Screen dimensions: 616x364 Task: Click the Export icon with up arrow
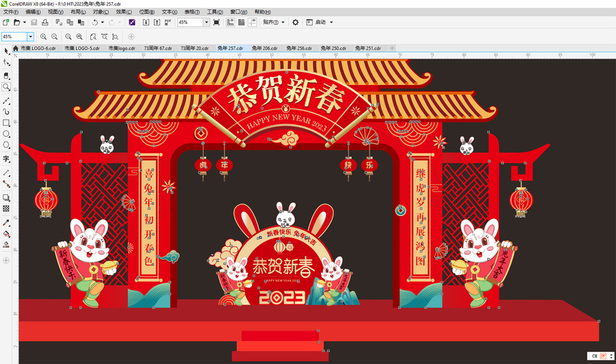click(x=157, y=23)
